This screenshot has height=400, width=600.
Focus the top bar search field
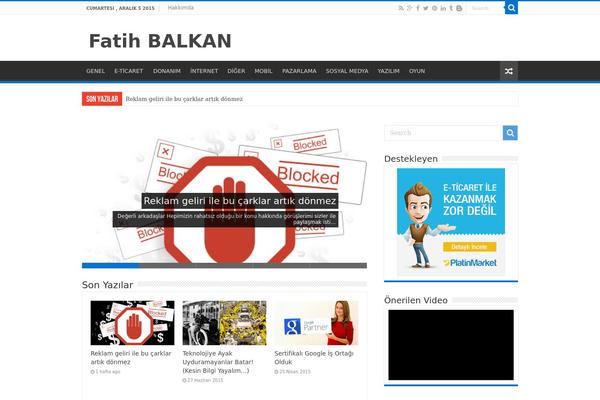[x=486, y=8]
